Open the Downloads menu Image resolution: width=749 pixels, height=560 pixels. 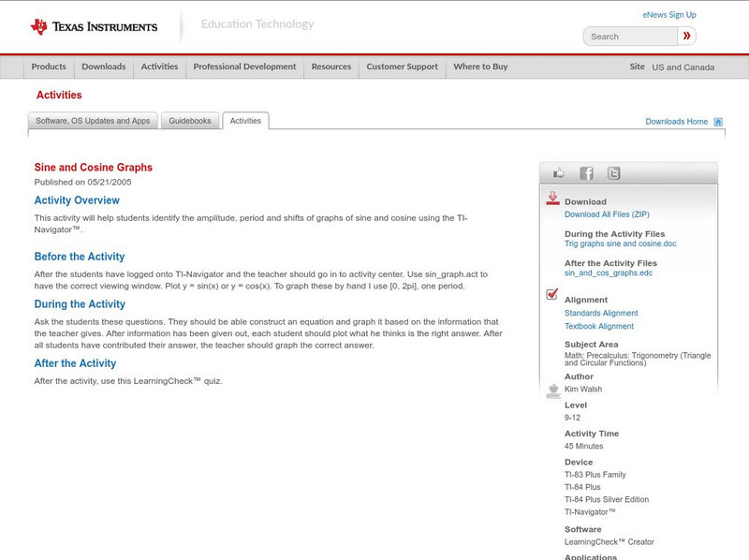point(104,66)
